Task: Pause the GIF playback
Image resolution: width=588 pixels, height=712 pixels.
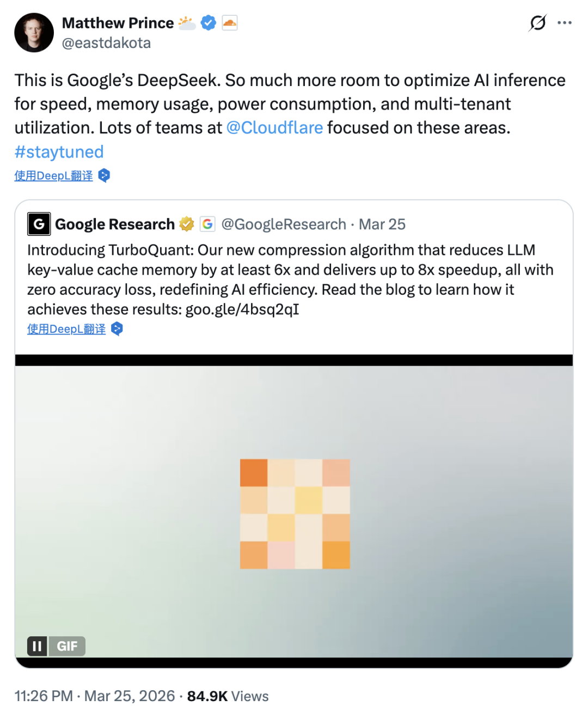Action: [37, 646]
